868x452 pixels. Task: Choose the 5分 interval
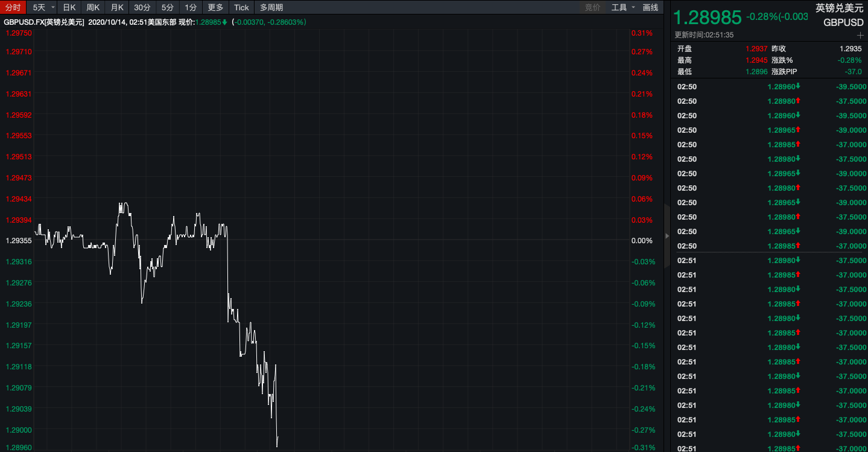167,7
